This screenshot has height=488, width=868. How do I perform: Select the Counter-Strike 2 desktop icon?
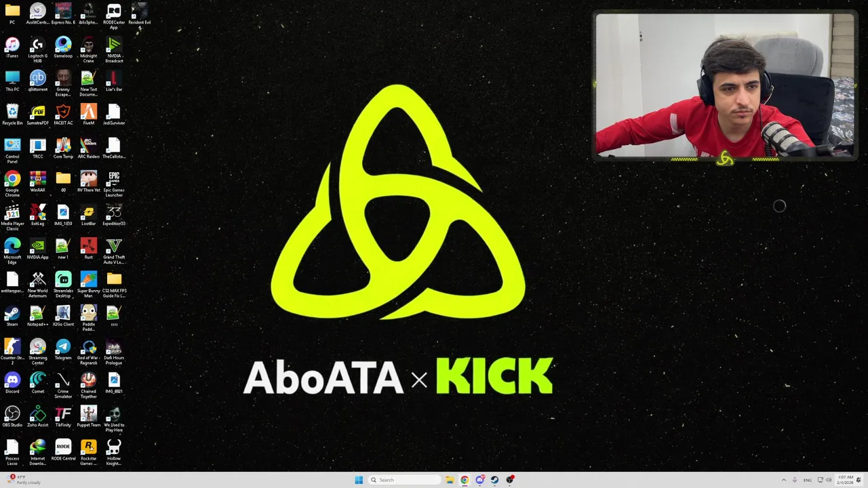[12, 352]
